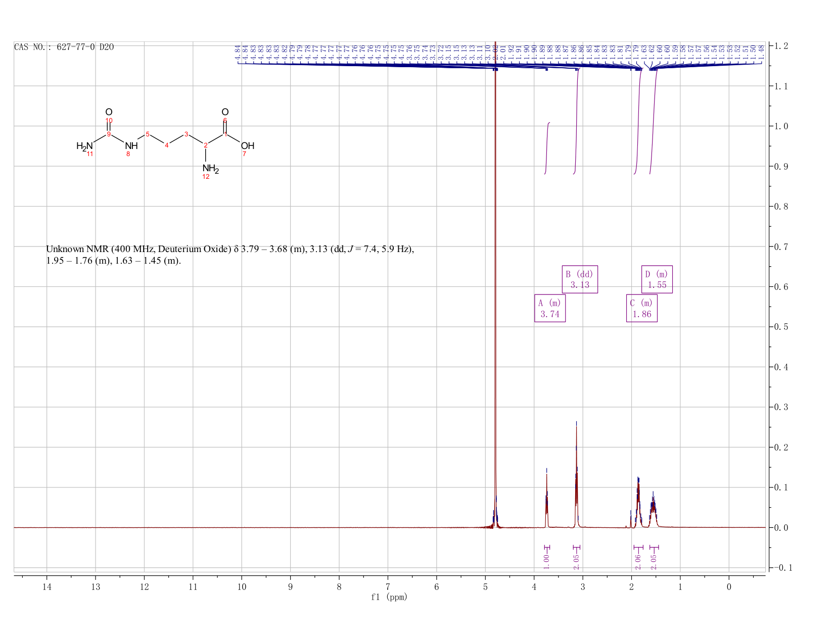The width and height of the screenshot is (834, 644).
Task: Click carbon atom number 2 in the structure
Action: [206, 145]
